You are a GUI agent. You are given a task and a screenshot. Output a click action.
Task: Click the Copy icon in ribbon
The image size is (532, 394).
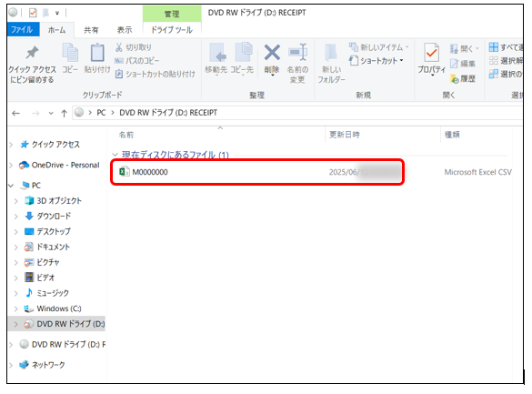tap(70, 53)
